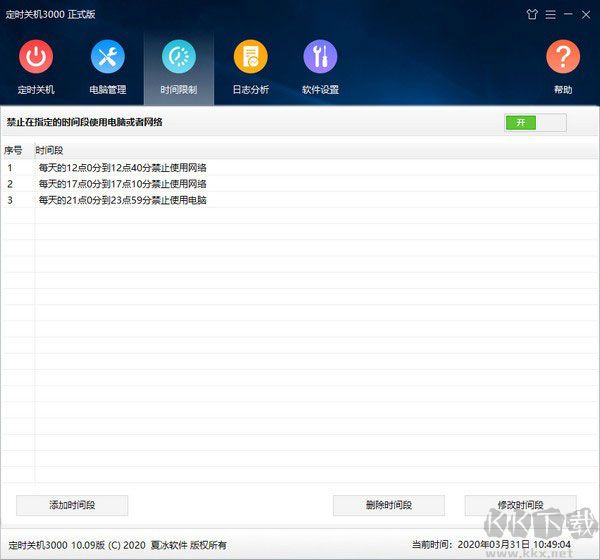Click the 删除时间段 button

(x=389, y=505)
